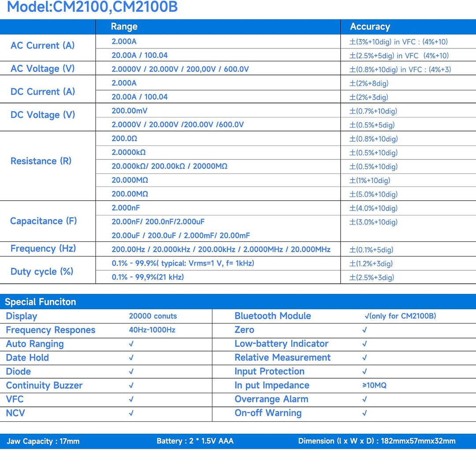Click the accuracy "±(3%+10dig) in VFC : (4%+10)"
This screenshot has height=450, width=476.
pos(398,42)
